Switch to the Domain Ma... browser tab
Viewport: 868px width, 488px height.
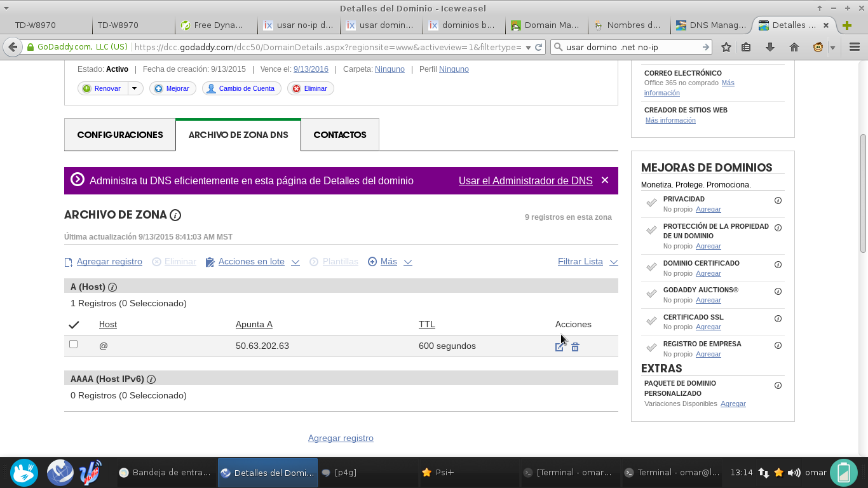click(546, 25)
